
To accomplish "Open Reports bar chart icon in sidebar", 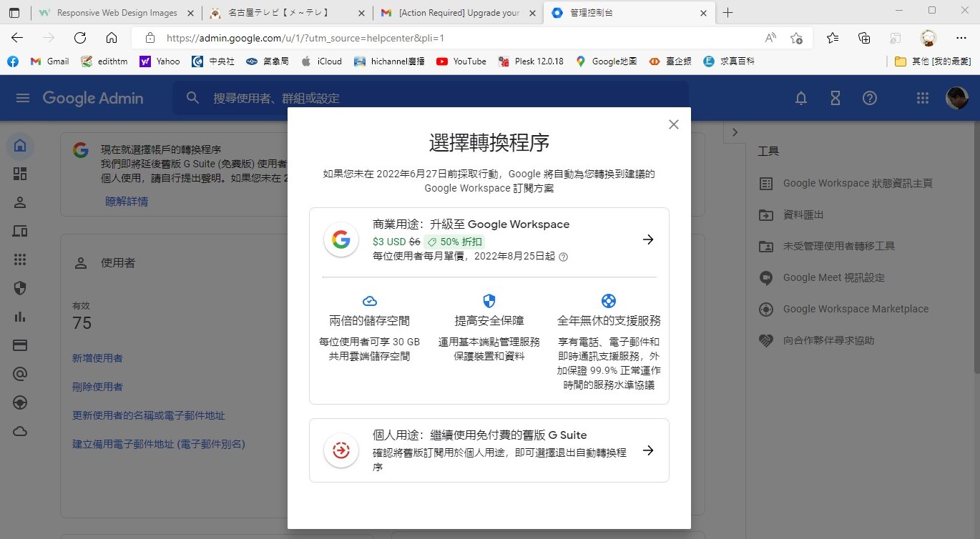I will tap(20, 317).
